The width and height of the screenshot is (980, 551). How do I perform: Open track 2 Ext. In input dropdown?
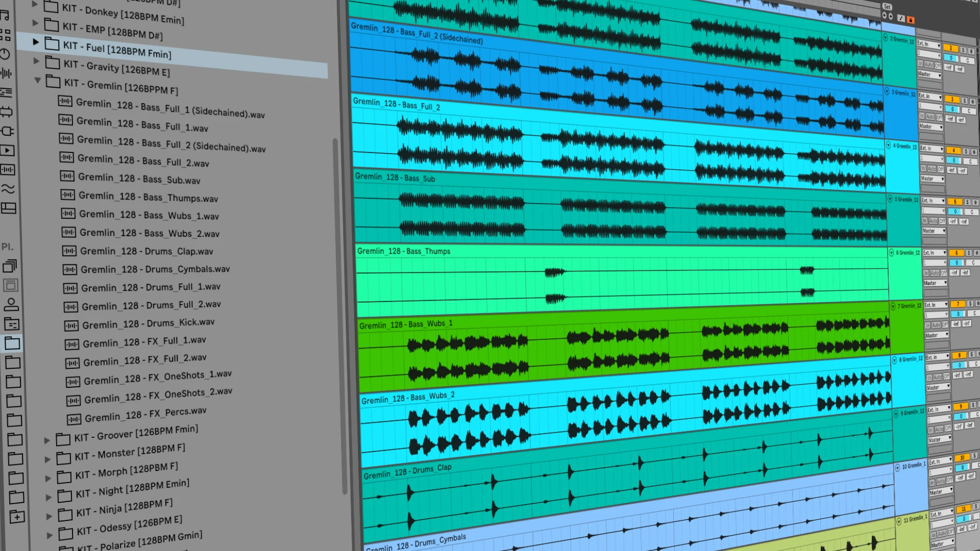[928, 44]
